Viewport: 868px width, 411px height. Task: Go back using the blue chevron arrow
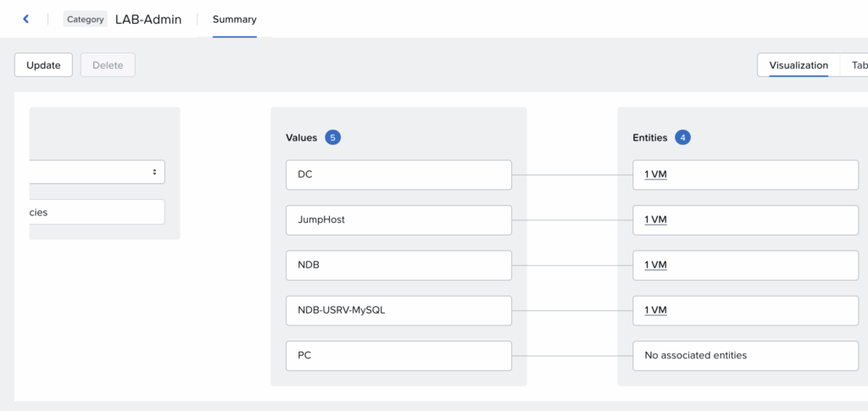pos(25,19)
